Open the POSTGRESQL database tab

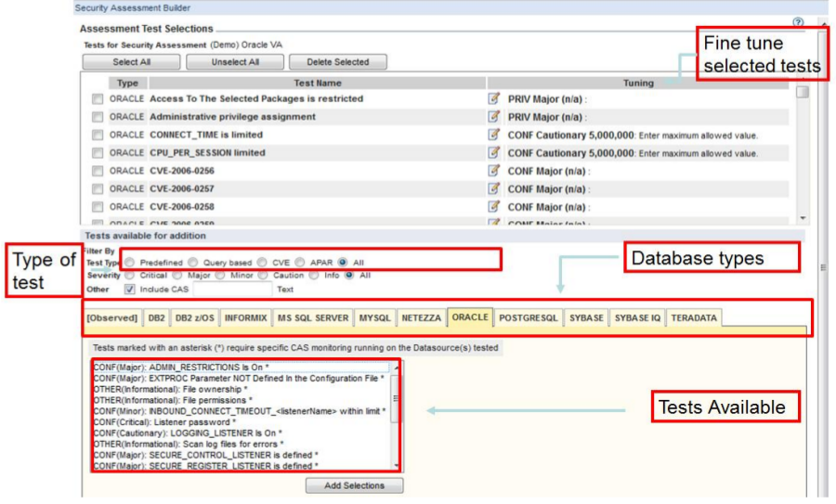pos(528,317)
